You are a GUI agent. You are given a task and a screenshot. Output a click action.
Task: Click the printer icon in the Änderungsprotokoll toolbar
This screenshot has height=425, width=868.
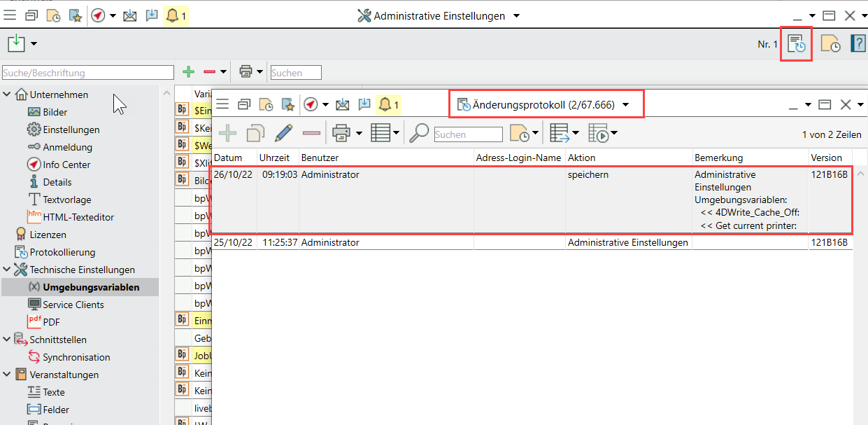tap(341, 133)
